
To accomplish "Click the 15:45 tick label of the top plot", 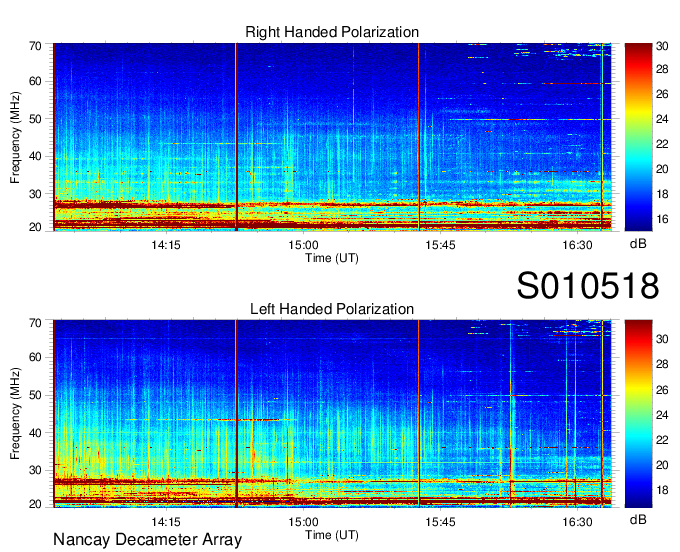I will coord(440,245).
